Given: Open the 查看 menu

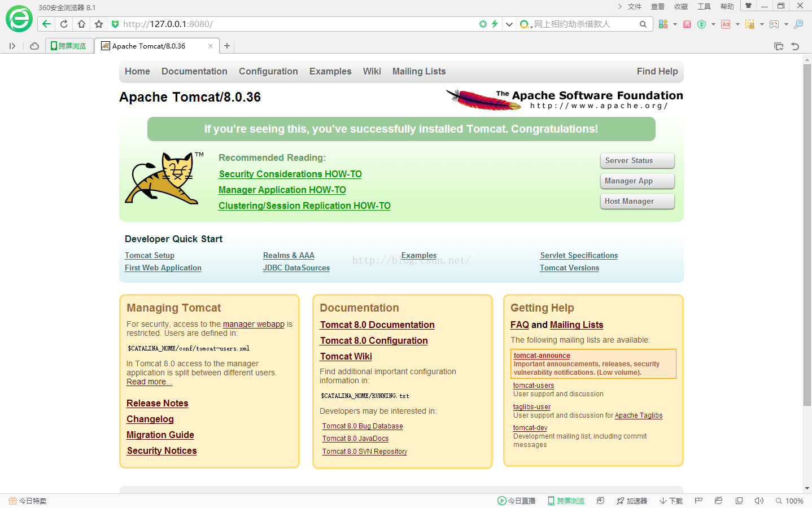Looking at the screenshot, I should pyautogui.click(x=658, y=7).
